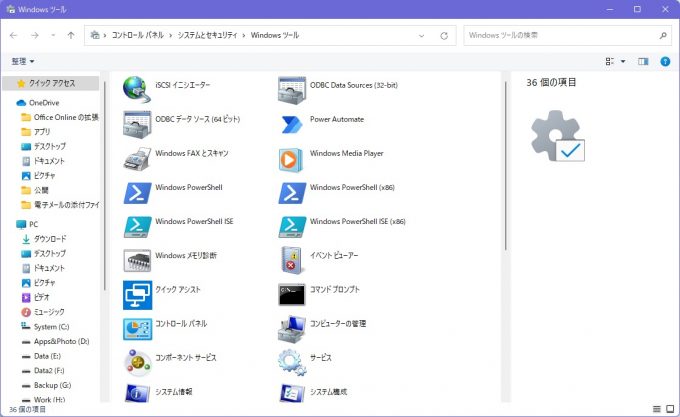Click the refresh address bar button
Screen dimensions: 680x417
(444, 36)
